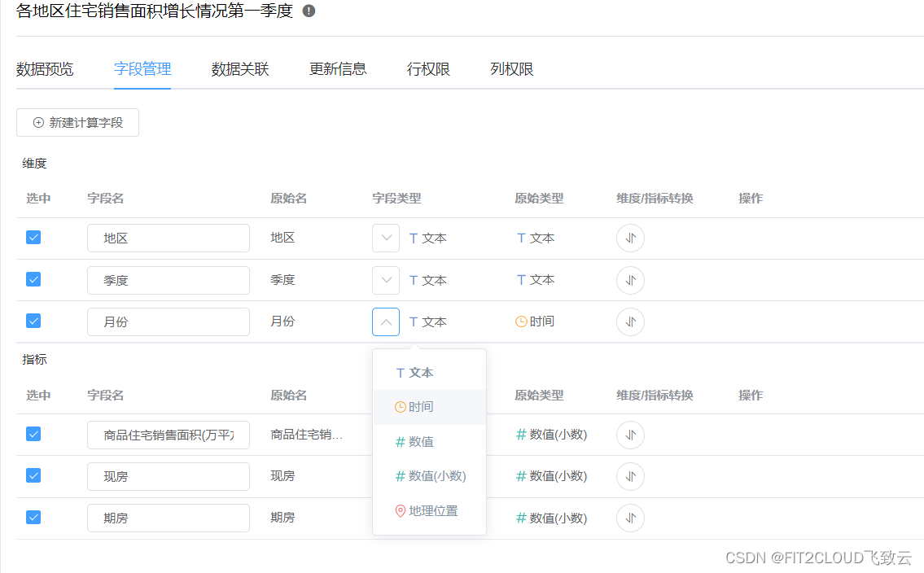This screenshot has height=573, width=924.
Task: Click inside the 月份 field name input
Action: pyautogui.click(x=168, y=321)
